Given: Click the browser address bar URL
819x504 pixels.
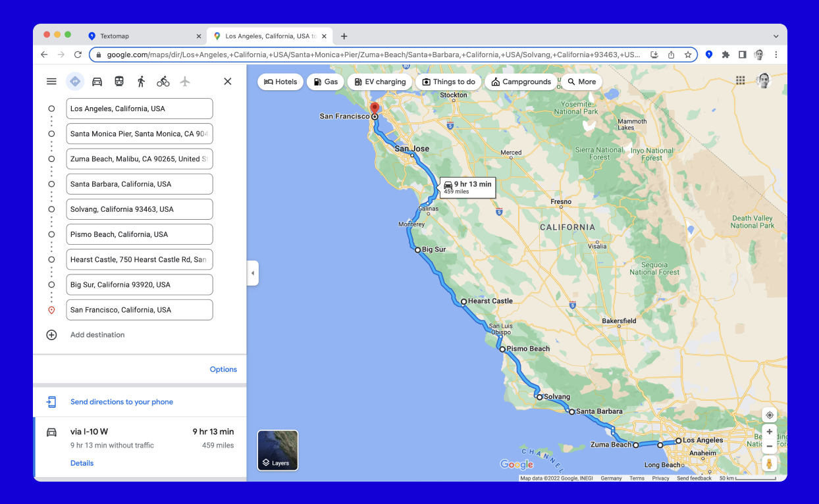Looking at the screenshot, I should [373, 55].
